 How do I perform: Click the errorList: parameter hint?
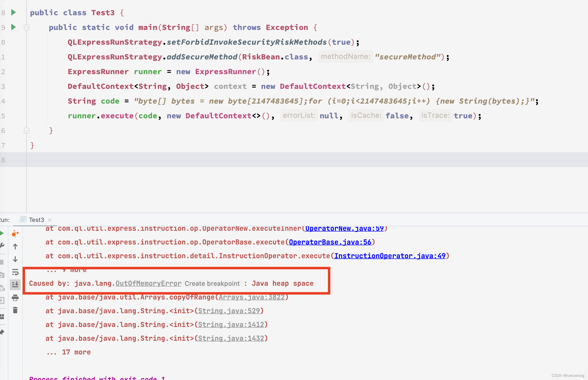(299, 115)
